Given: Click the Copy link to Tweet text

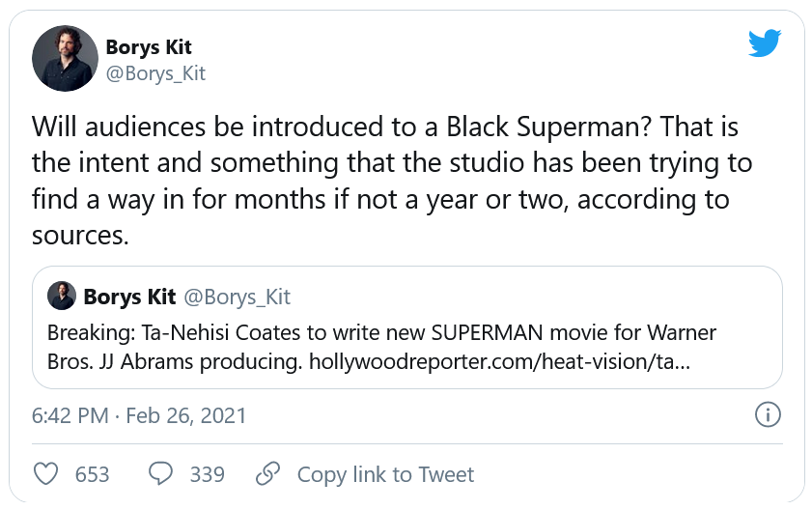Looking at the screenshot, I should (x=385, y=474).
